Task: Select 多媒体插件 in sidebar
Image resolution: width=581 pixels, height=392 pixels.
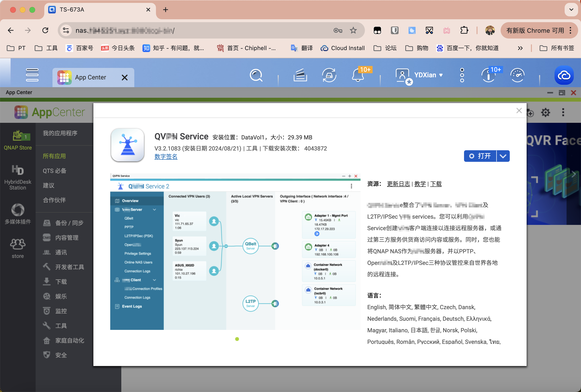Action: point(18,214)
